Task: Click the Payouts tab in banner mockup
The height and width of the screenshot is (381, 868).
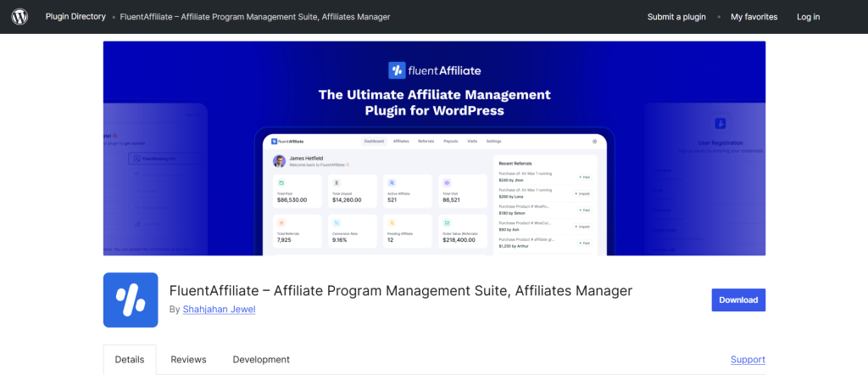Action: (x=451, y=141)
